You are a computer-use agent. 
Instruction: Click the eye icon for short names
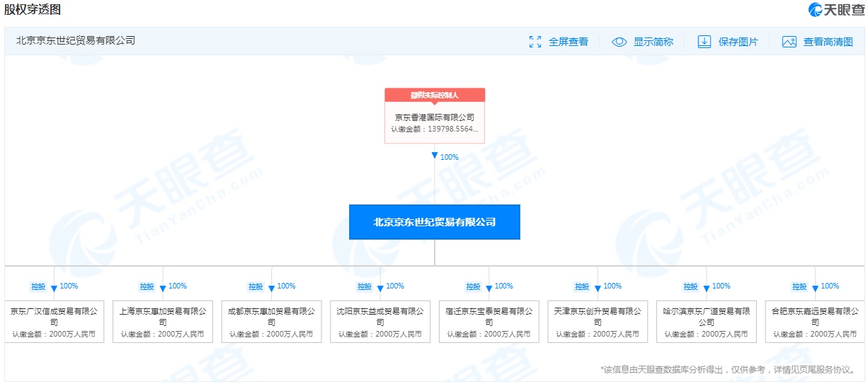[x=619, y=42]
